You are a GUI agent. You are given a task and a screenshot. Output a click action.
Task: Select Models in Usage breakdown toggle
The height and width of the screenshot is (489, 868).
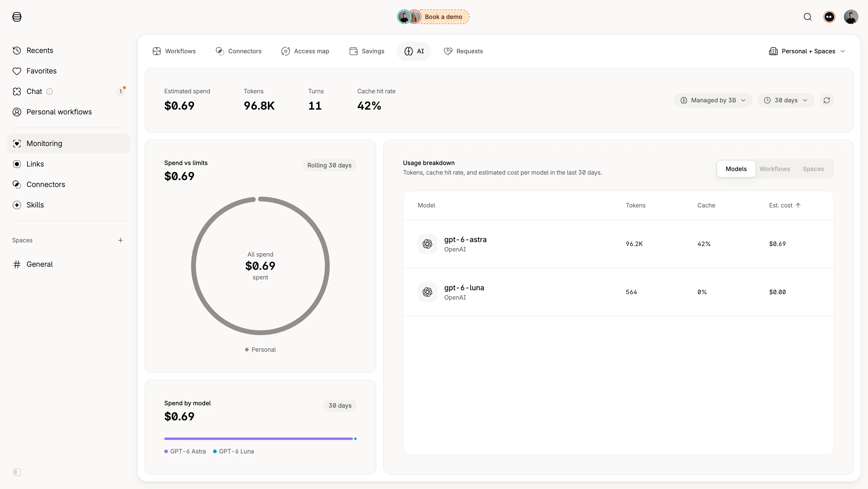coord(736,169)
